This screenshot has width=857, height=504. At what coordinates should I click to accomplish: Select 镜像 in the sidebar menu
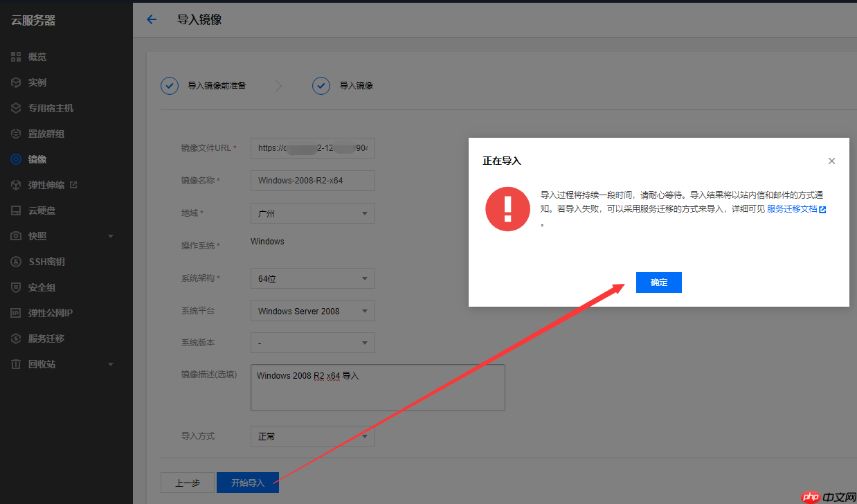(x=37, y=159)
